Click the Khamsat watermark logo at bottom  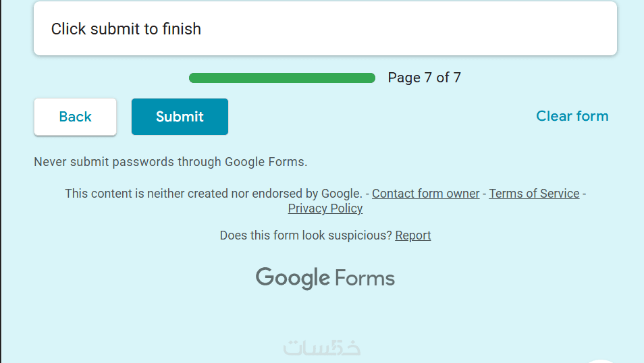pyautogui.click(x=322, y=347)
